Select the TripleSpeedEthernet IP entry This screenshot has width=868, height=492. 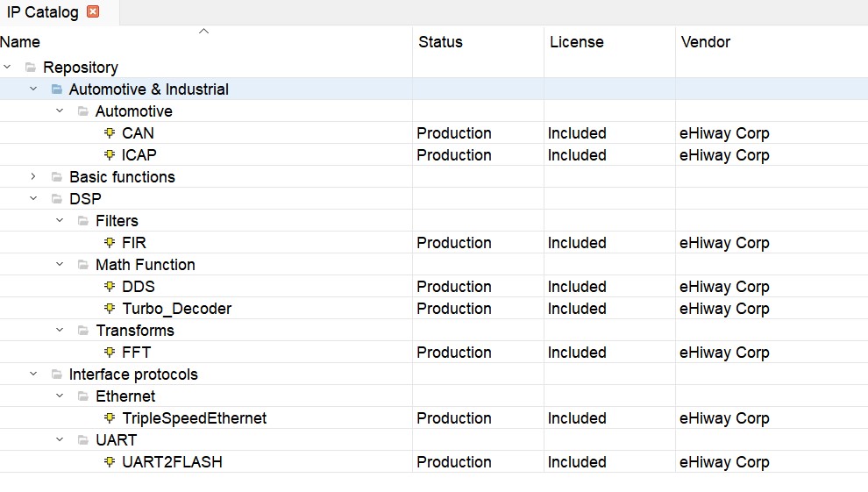pos(195,418)
